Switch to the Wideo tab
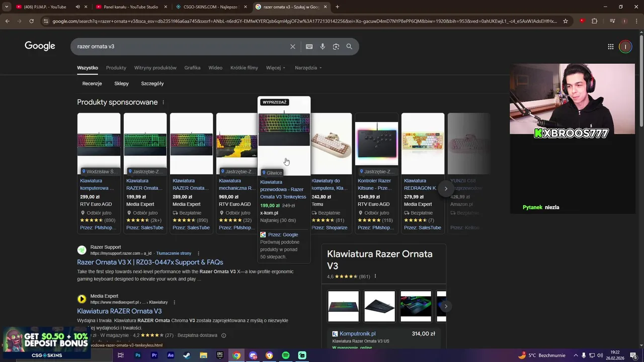 215,68
